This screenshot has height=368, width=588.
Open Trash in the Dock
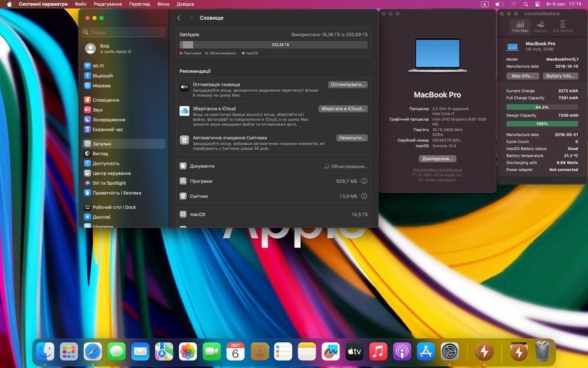click(542, 352)
